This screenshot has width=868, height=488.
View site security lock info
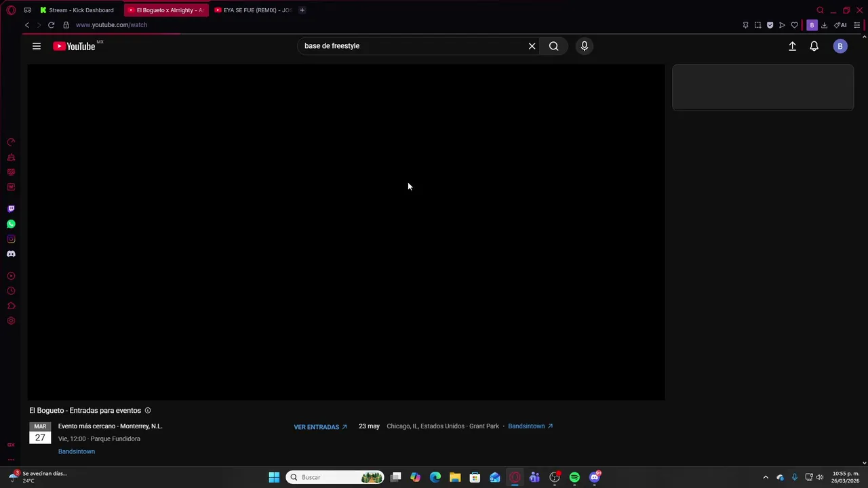point(66,25)
